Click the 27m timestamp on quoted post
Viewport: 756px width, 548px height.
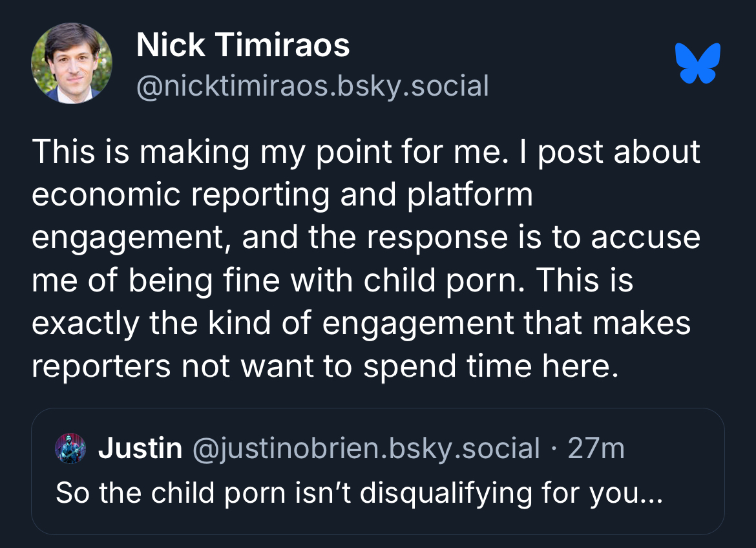596,448
